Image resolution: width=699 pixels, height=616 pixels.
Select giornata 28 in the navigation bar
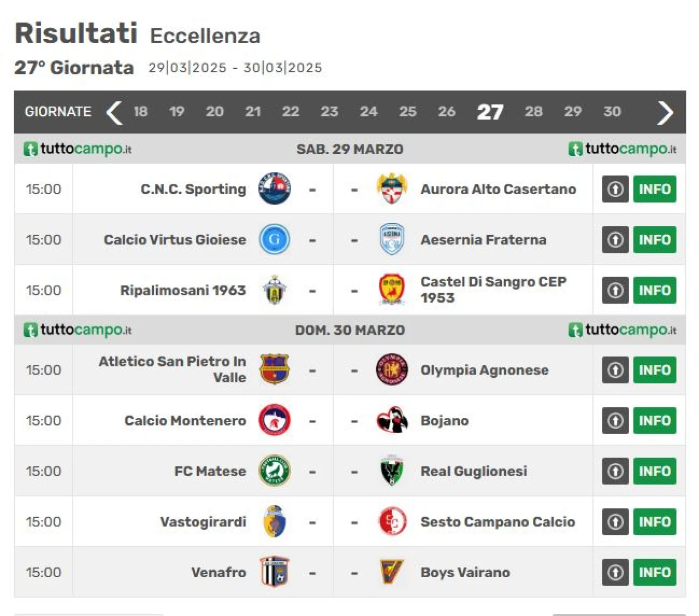click(534, 112)
